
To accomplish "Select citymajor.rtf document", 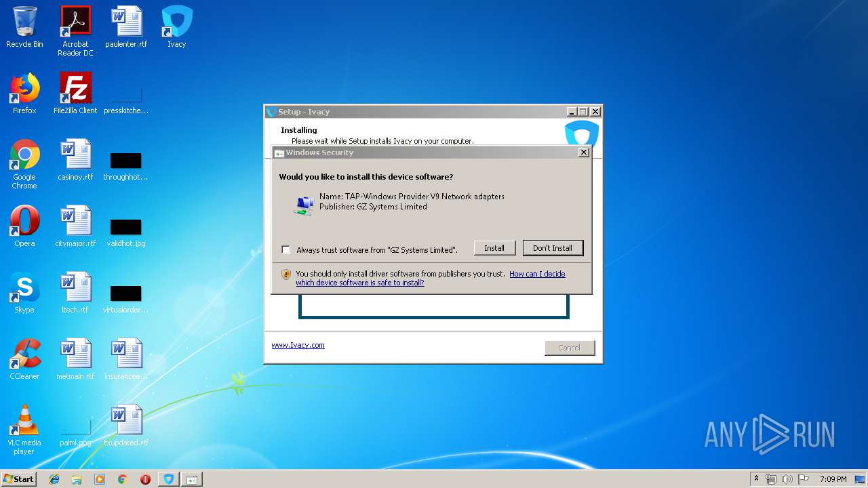I will coord(75,226).
